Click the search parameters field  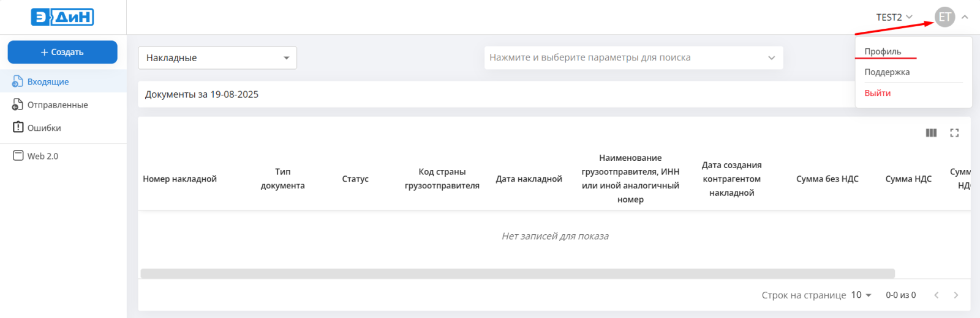[x=633, y=57]
